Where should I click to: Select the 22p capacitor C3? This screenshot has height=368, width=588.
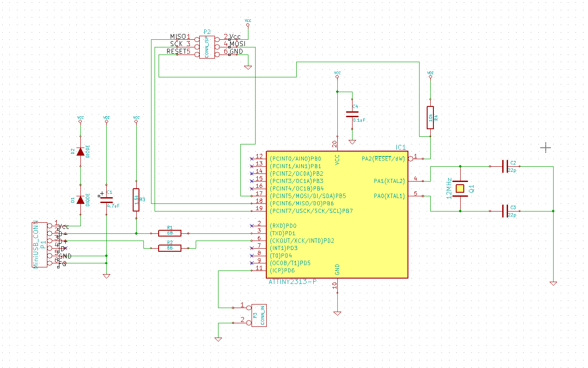point(506,210)
